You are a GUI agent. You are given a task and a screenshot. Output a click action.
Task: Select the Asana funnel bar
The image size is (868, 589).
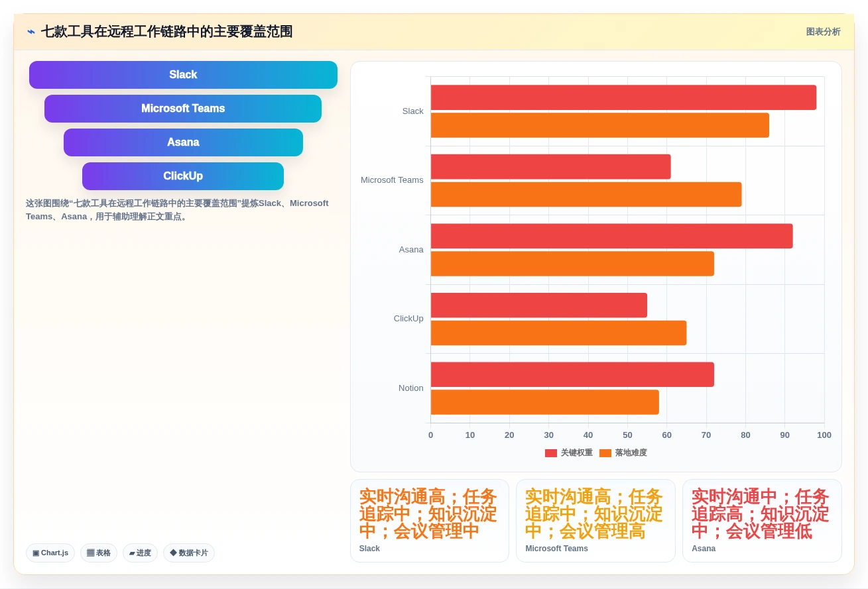(183, 142)
